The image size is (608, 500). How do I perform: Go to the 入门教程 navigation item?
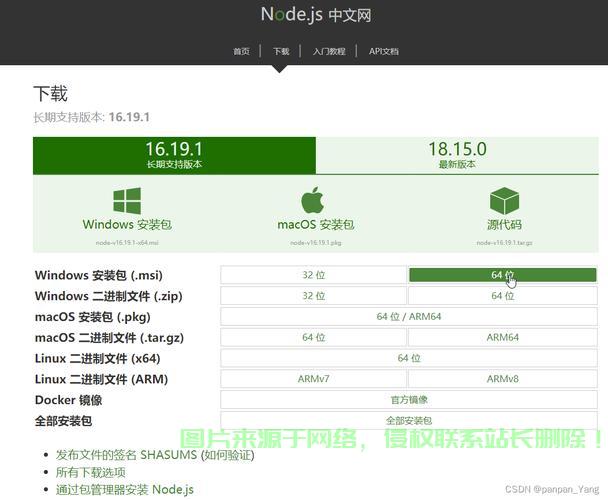coord(328,51)
